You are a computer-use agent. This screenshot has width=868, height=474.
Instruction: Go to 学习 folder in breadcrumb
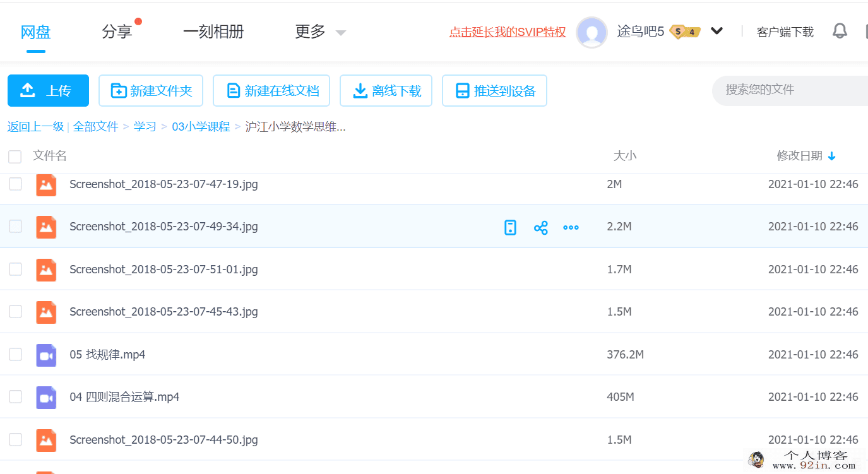point(145,126)
